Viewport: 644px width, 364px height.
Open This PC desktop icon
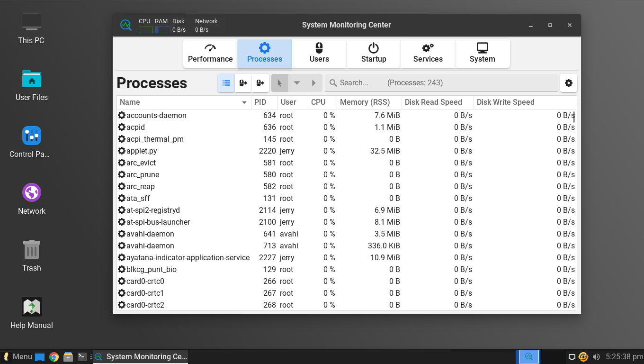pos(31,28)
